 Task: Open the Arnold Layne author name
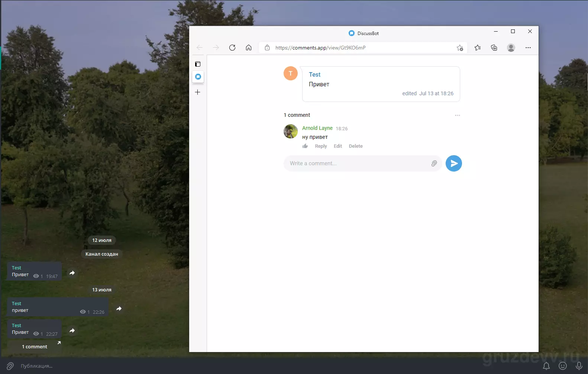(317, 128)
